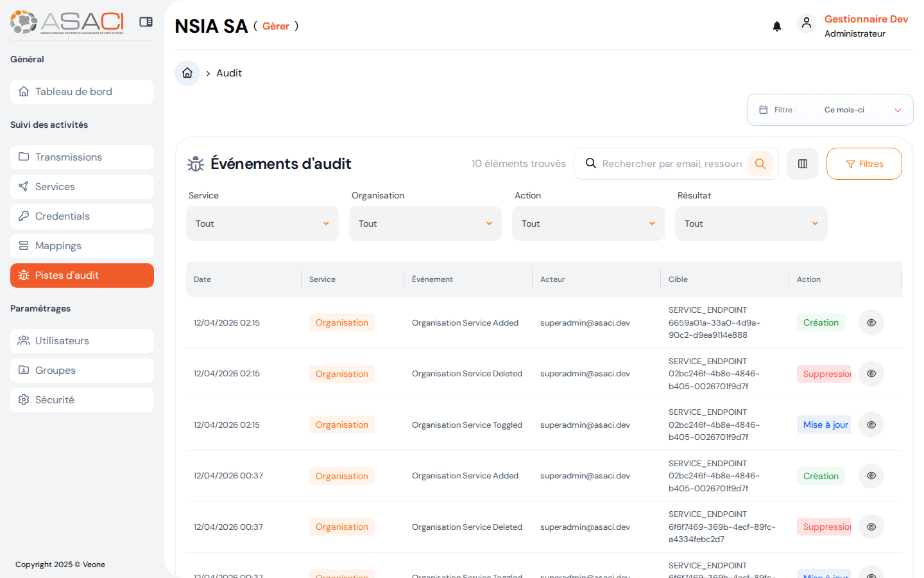The width and height of the screenshot is (924, 578).
Task: Click the ASACI logo
Action: coord(67,22)
